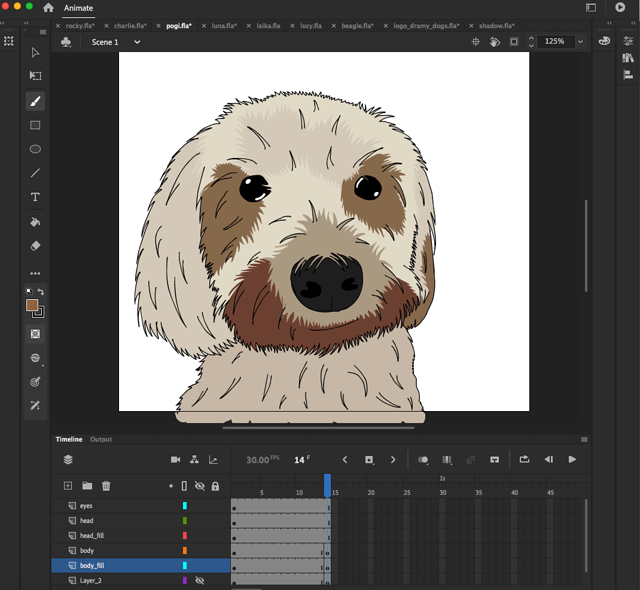This screenshot has width=640, height=590.
Task: Select the Free Transform tool
Action: [36, 75]
